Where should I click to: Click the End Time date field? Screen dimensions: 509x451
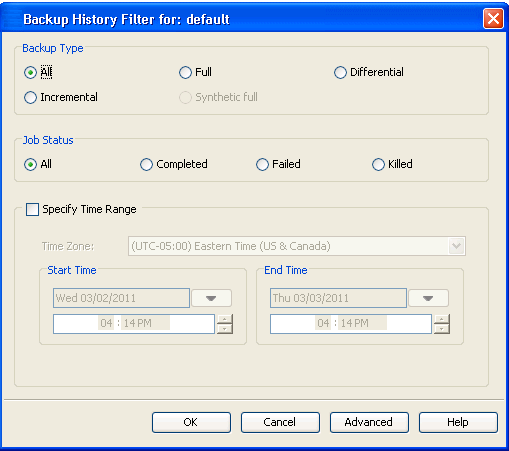pyautogui.click(x=338, y=298)
